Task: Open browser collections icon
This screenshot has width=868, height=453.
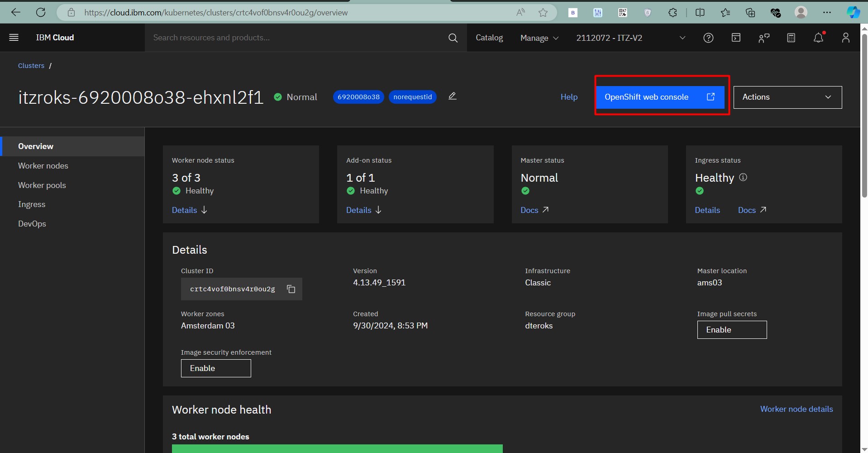Action: (x=750, y=12)
